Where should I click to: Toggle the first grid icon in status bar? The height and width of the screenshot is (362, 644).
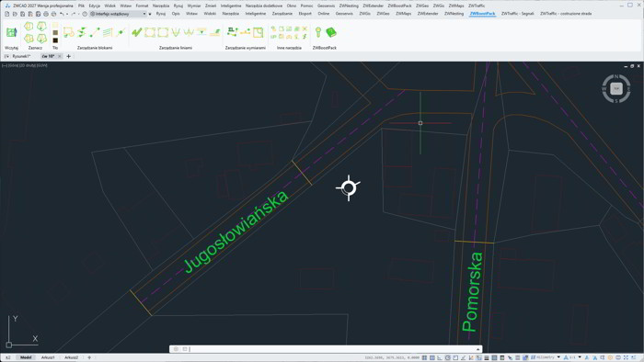(424, 357)
